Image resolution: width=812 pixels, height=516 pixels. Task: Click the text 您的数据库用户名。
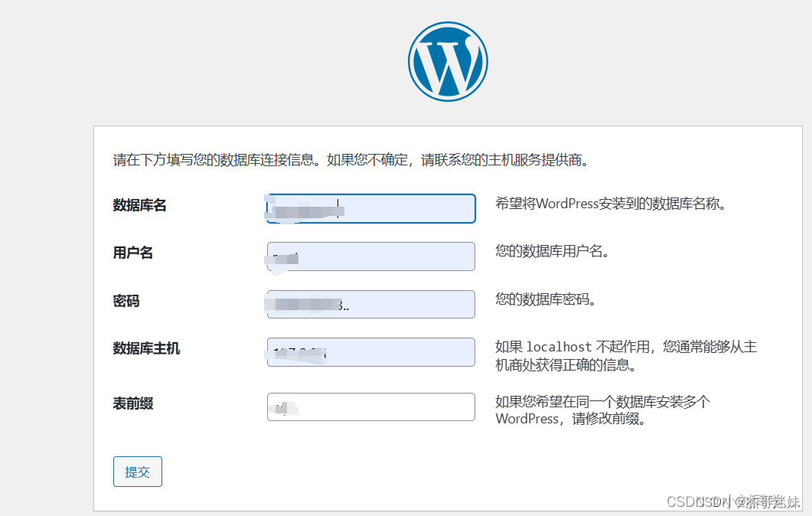(x=553, y=251)
